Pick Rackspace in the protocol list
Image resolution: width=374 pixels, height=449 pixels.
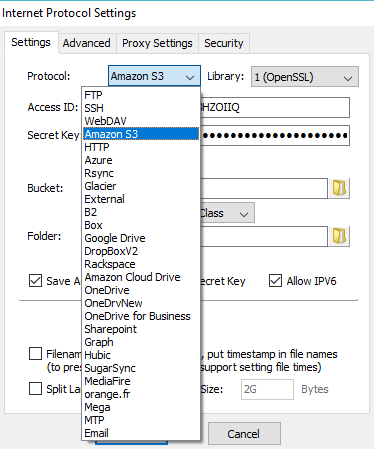pyautogui.click(x=141, y=264)
